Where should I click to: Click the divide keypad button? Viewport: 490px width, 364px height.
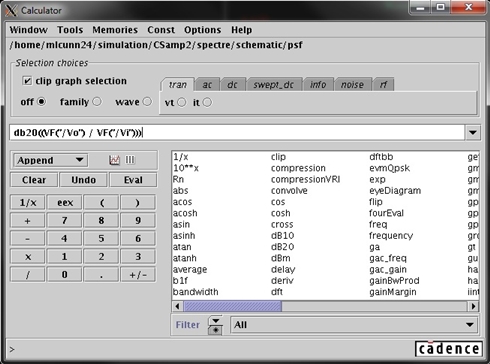[28, 275]
